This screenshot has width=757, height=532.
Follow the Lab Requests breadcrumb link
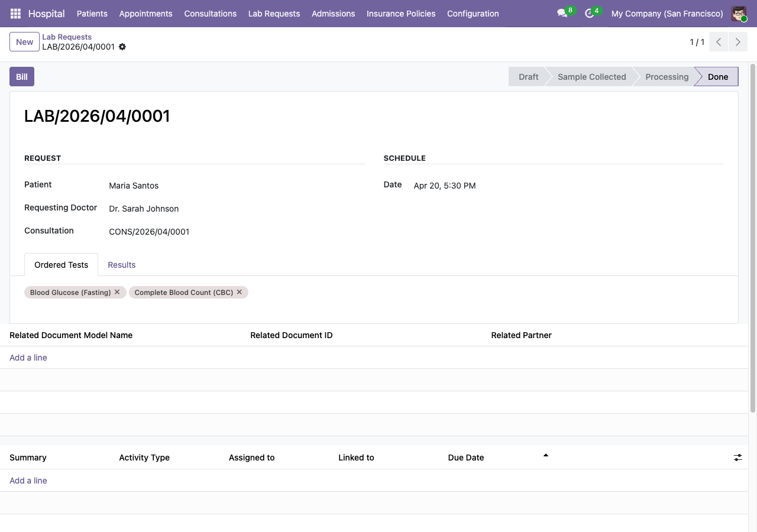[x=67, y=37]
